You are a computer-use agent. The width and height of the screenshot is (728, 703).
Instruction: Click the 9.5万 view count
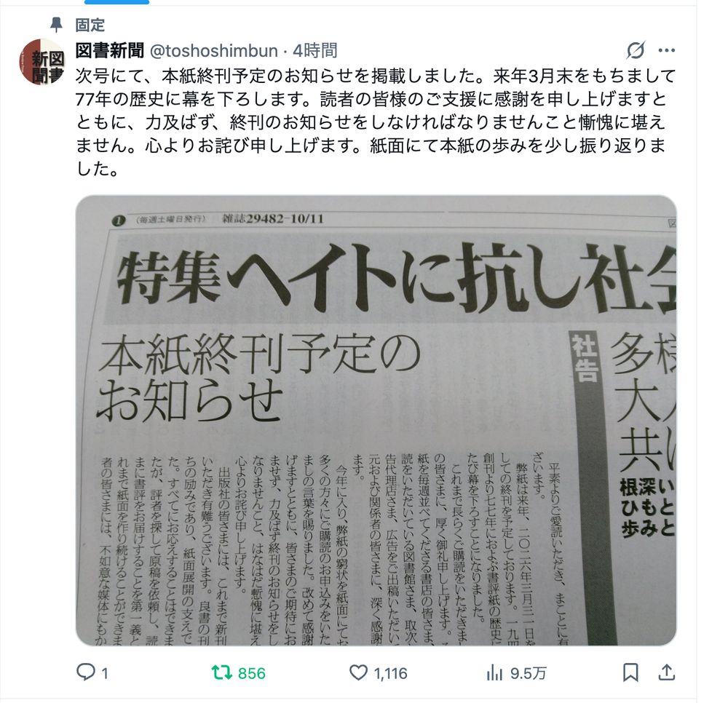tap(529, 673)
